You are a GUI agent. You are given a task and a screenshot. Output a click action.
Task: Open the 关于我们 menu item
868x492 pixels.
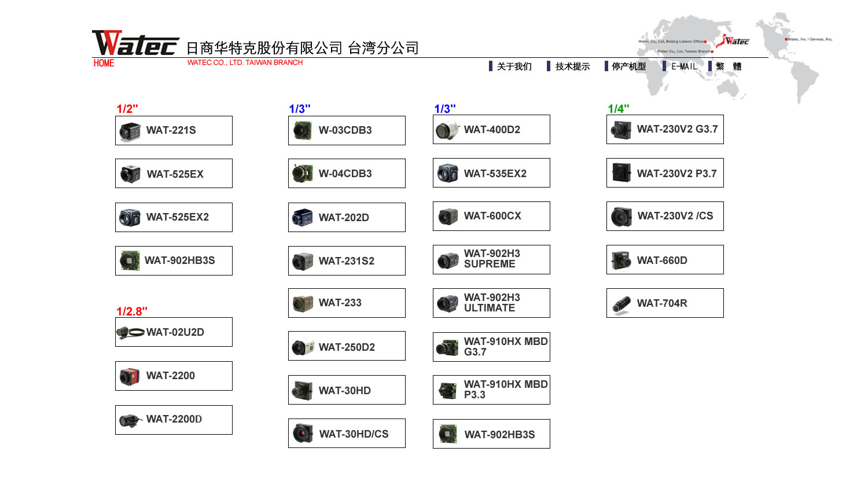(x=514, y=67)
